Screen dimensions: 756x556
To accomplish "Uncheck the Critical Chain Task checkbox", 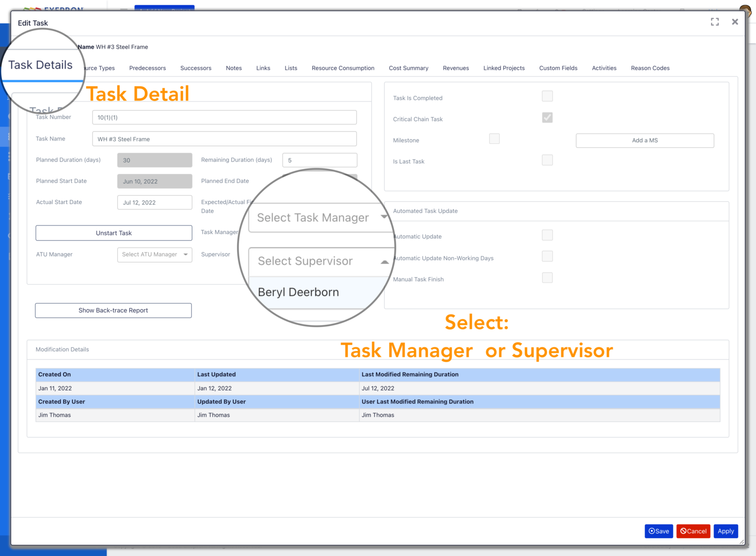I will pyautogui.click(x=547, y=117).
